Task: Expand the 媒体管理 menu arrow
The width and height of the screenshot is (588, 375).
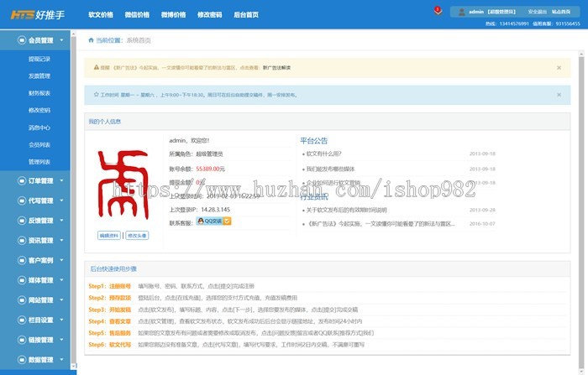Action: pyautogui.click(x=61, y=280)
